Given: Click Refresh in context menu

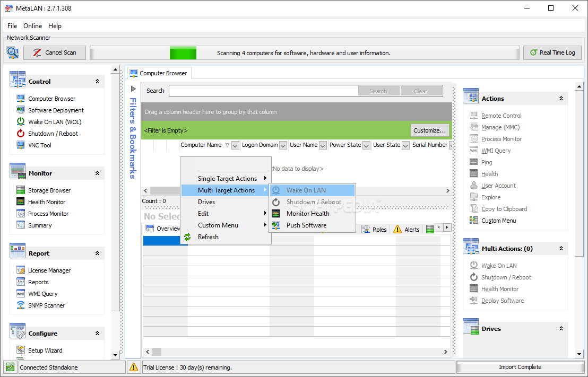Looking at the screenshot, I should tap(226, 237).
